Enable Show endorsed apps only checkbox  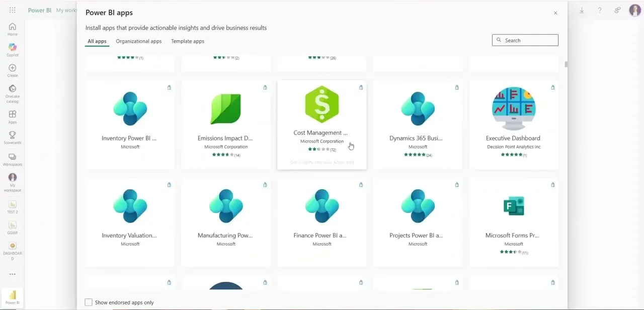tap(89, 302)
